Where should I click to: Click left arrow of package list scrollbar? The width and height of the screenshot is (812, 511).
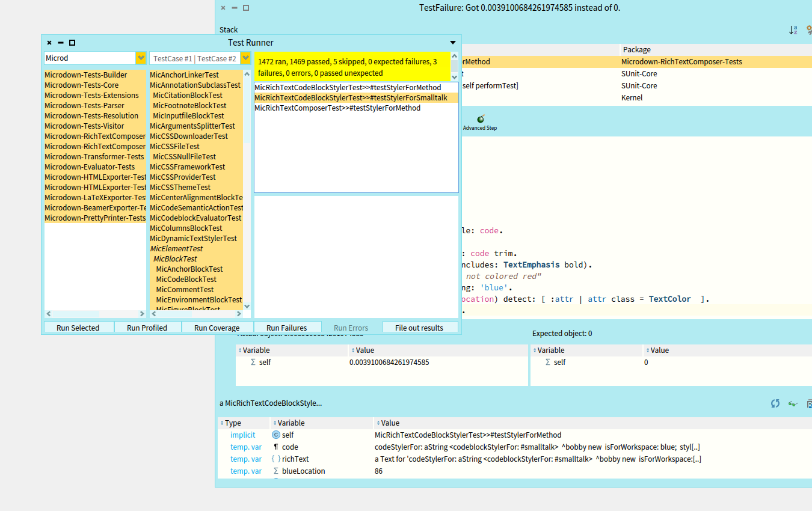tap(49, 314)
